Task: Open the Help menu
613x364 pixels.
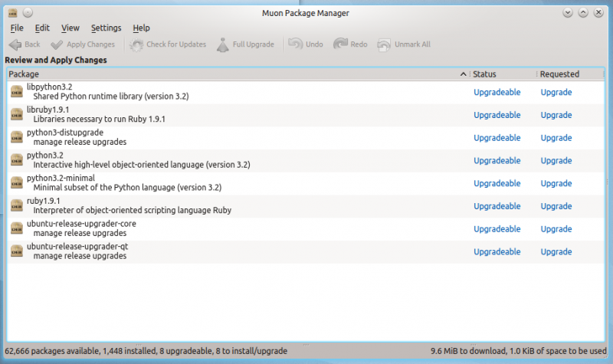Action: [141, 28]
